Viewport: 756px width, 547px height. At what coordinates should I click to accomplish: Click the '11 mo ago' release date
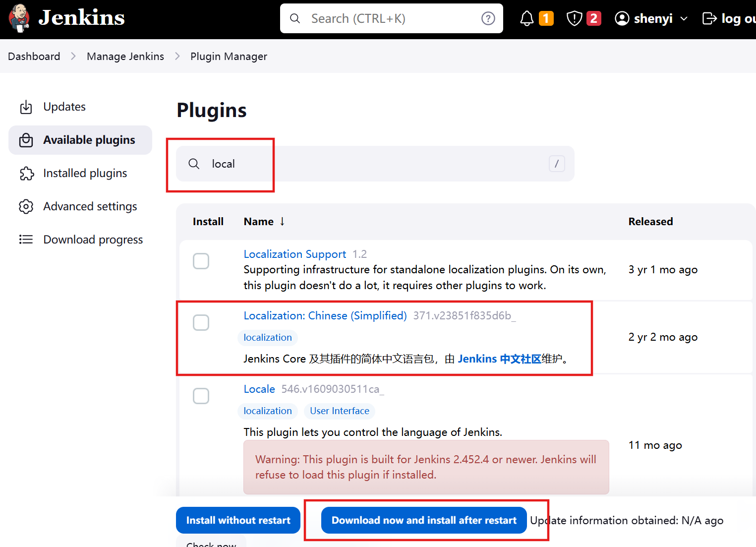click(x=655, y=445)
